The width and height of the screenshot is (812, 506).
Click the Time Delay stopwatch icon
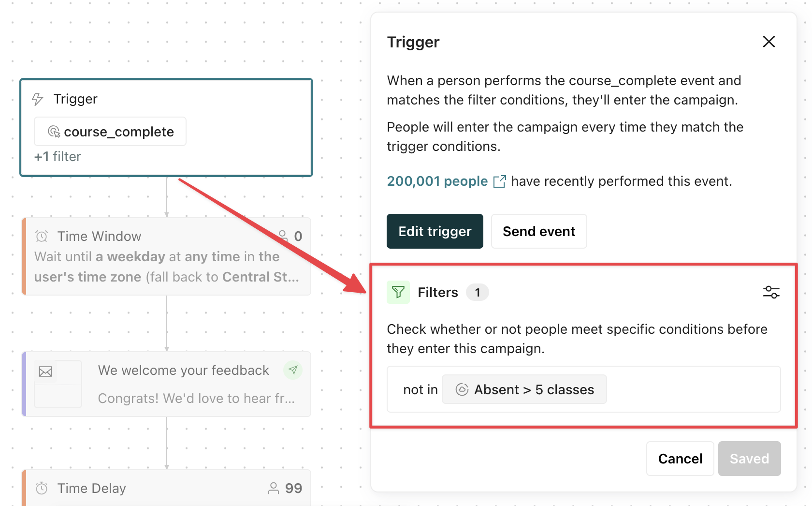point(42,488)
